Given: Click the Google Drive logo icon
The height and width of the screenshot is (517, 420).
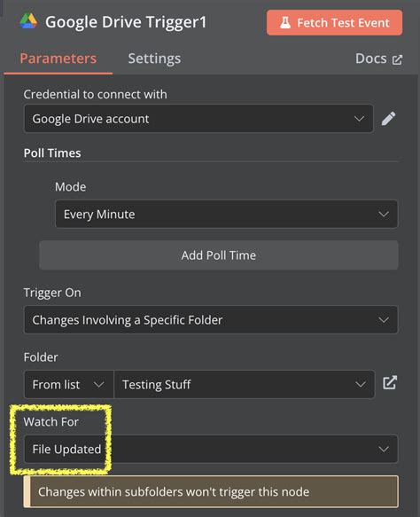Looking at the screenshot, I should pos(28,21).
